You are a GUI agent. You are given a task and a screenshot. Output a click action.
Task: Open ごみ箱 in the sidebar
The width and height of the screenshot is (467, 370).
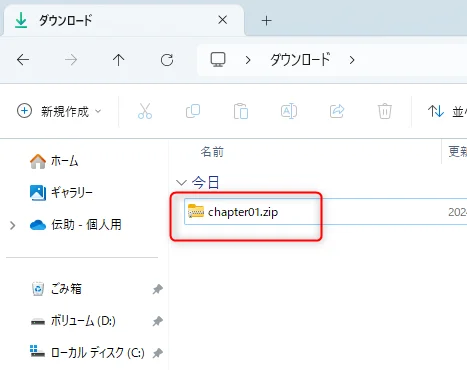(x=56, y=289)
